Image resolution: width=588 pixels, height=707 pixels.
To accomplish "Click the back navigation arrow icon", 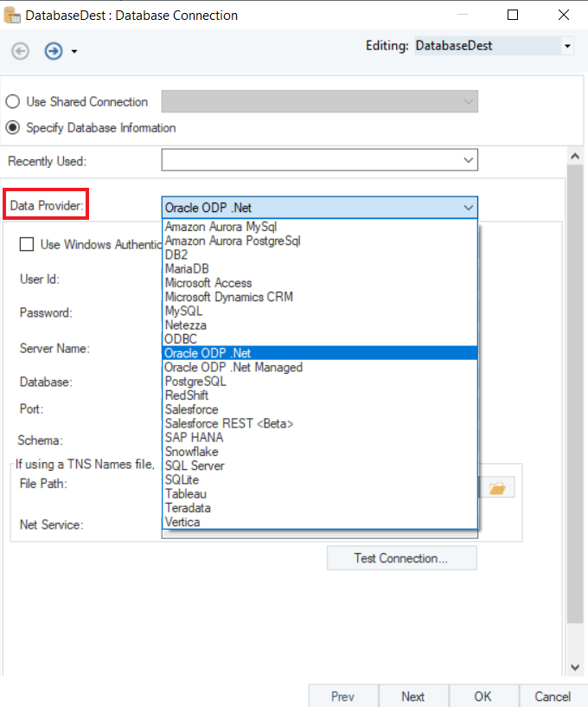I will (x=20, y=51).
